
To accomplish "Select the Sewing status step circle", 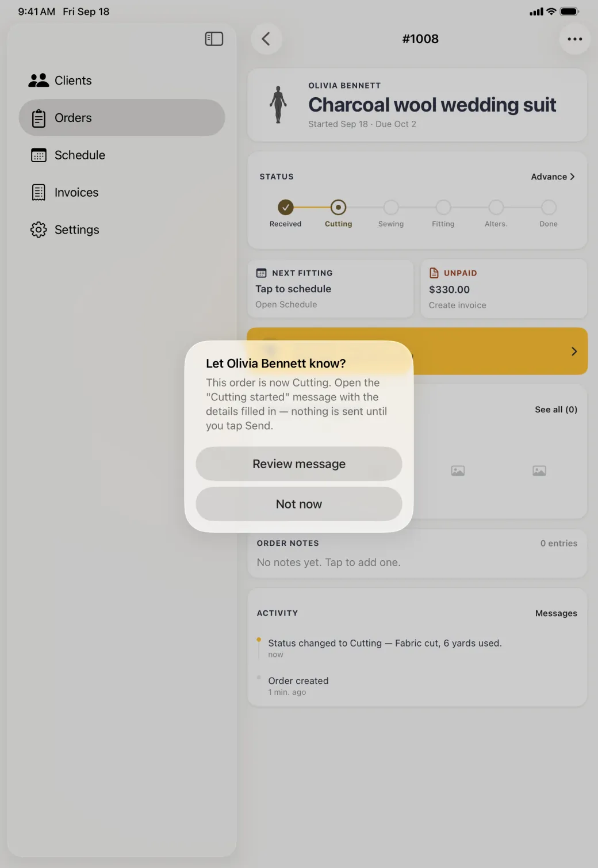I will [391, 207].
